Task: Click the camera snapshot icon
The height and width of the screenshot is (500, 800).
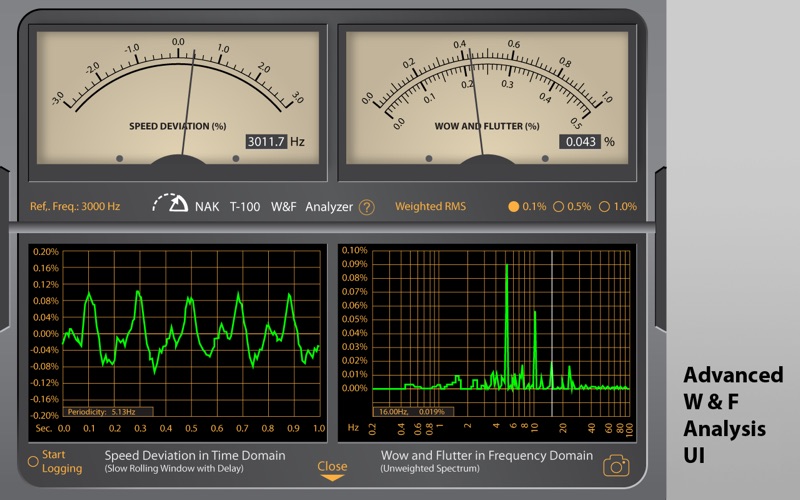Action: pos(616,465)
